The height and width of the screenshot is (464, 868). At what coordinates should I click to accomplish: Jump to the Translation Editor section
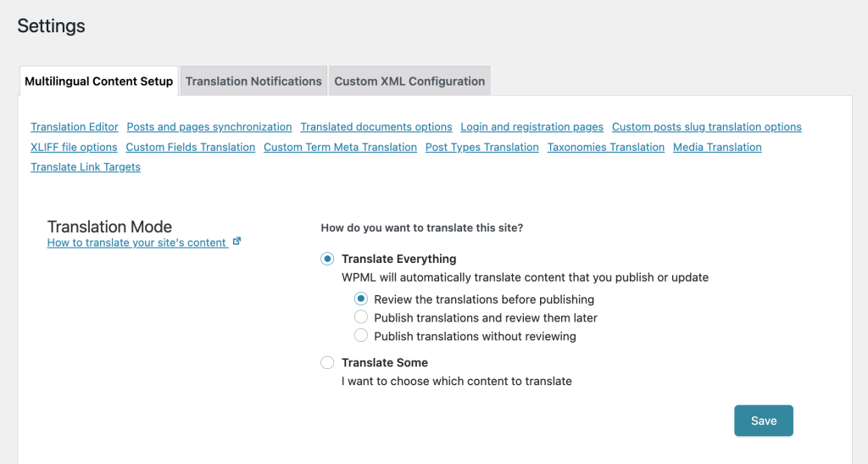pos(75,126)
